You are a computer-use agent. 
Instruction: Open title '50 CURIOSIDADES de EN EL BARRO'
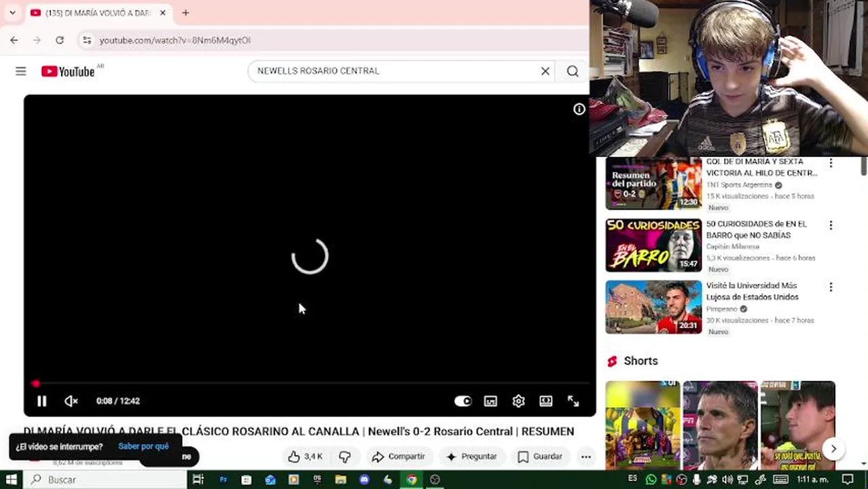click(757, 230)
